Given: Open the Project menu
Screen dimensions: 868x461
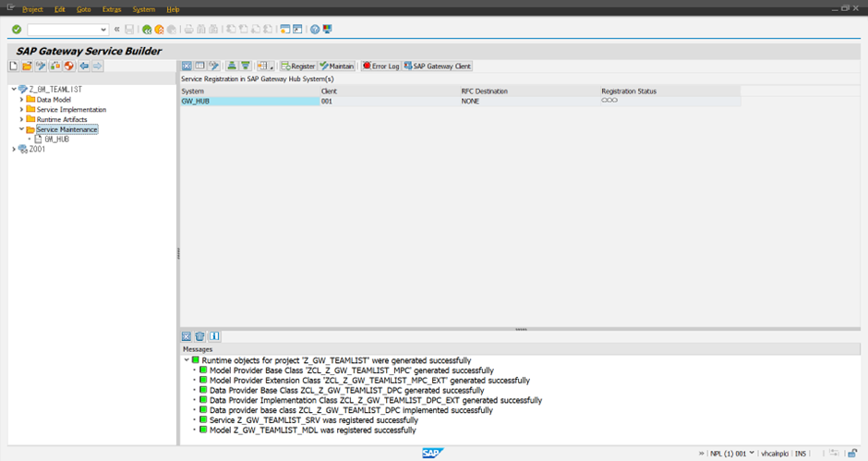Looking at the screenshot, I should [x=32, y=9].
